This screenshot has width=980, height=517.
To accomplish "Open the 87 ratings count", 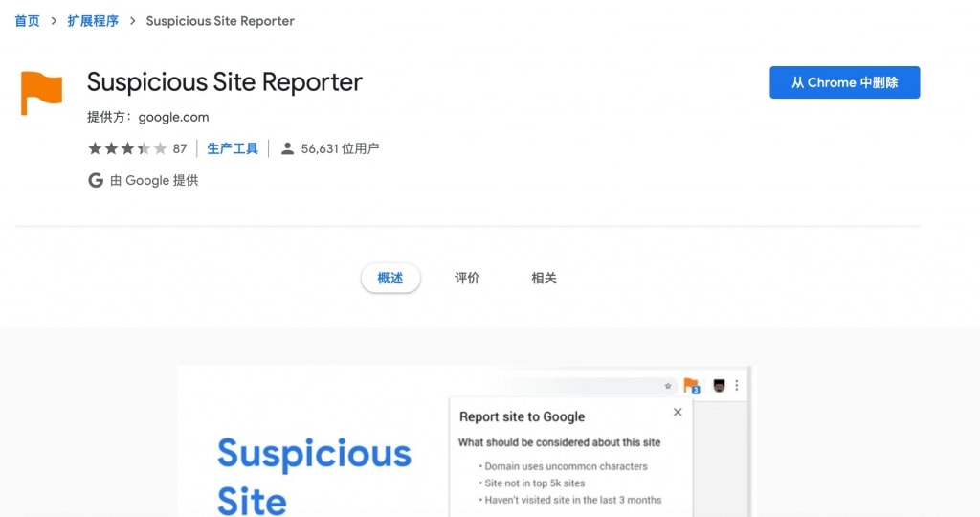I will (x=180, y=148).
